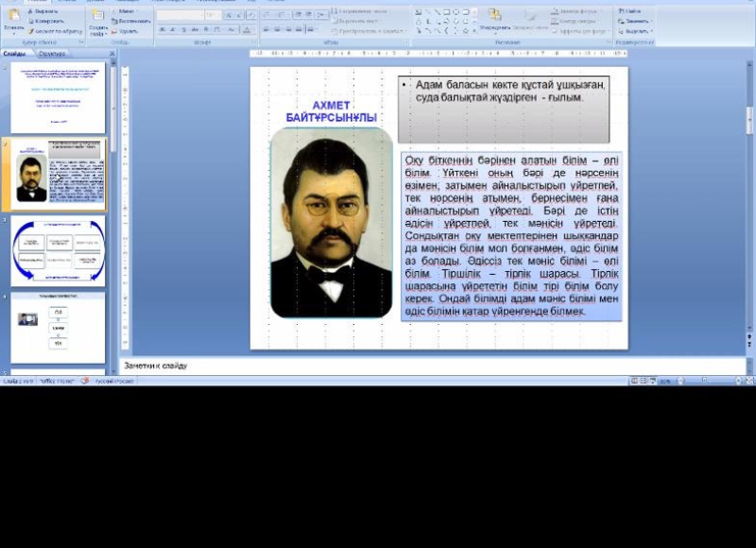Select the third slide thumbnail with diagram
This screenshot has width=756, height=548.
point(58,249)
